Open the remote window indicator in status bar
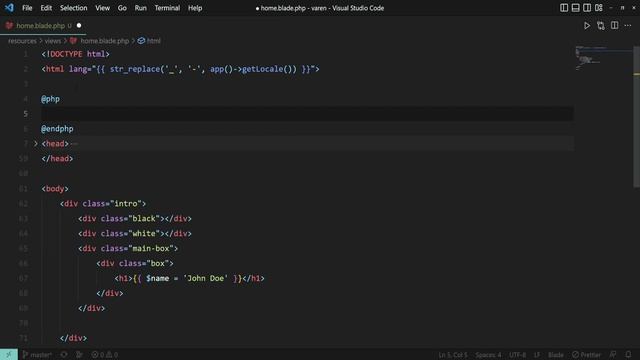 9,354
